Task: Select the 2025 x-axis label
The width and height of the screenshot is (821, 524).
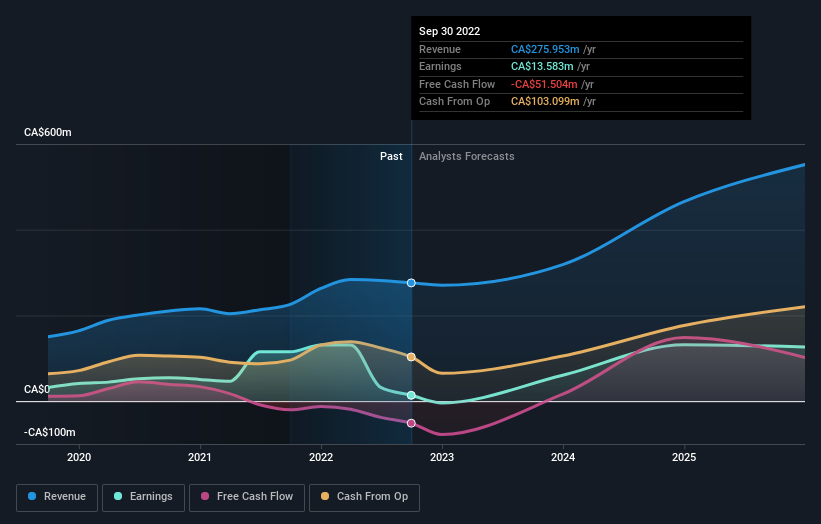Action: [x=684, y=457]
